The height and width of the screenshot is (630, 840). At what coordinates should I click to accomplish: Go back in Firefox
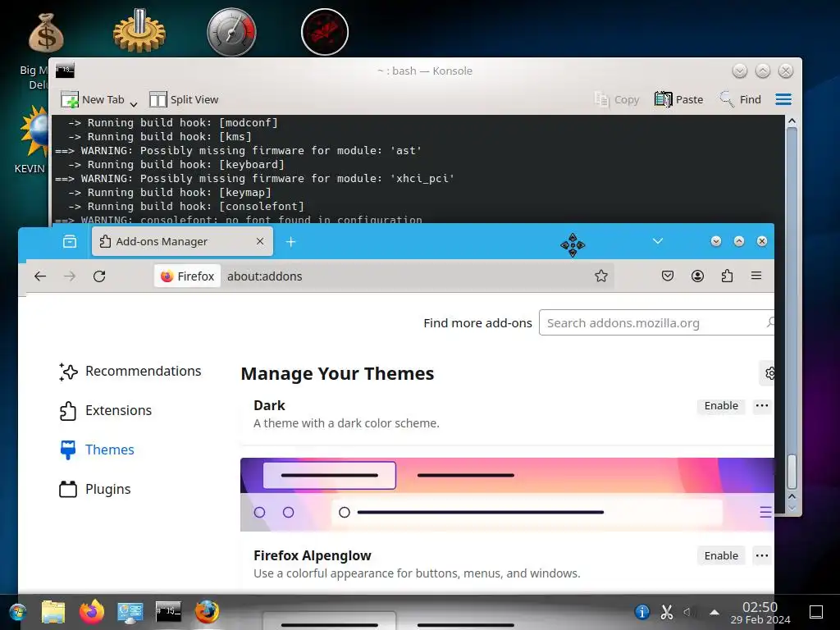point(40,276)
